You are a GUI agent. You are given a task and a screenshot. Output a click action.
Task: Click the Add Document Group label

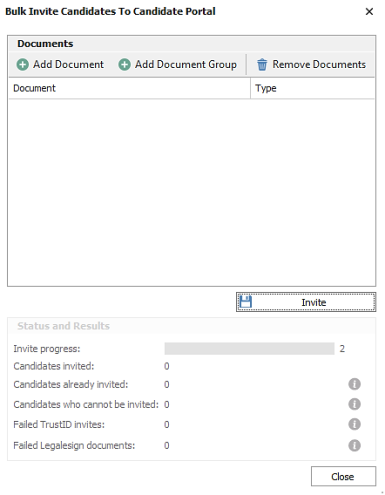click(186, 64)
